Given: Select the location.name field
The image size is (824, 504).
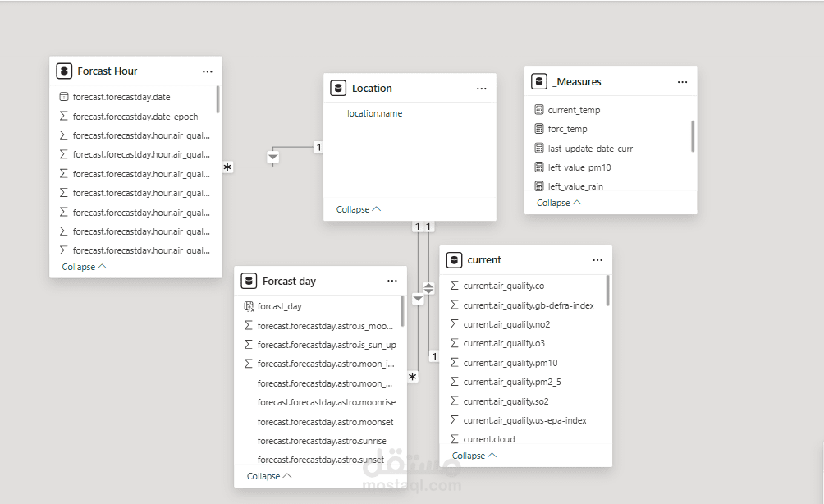Looking at the screenshot, I should (x=374, y=113).
